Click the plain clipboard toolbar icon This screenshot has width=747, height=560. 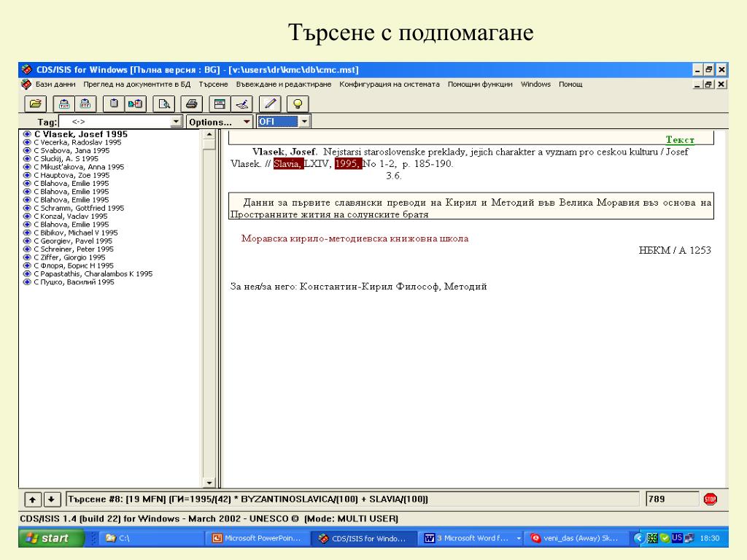114,104
